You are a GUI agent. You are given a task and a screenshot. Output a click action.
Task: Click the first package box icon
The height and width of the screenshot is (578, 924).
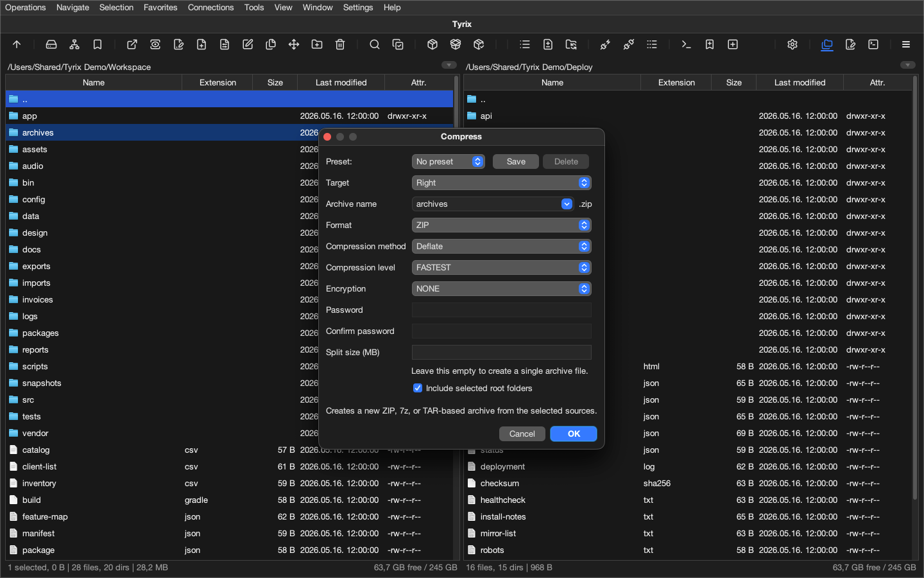pyautogui.click(x=432, y=44)
